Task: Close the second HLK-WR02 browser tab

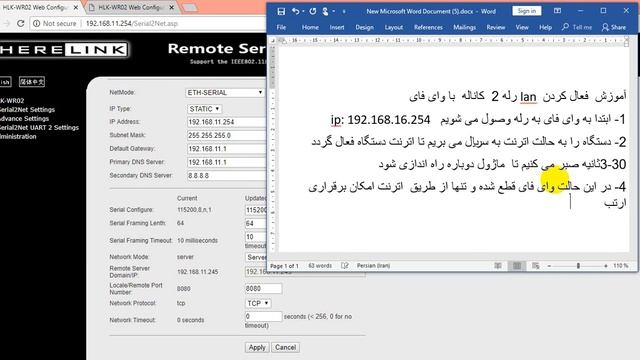Action: [x=171, y=8]
